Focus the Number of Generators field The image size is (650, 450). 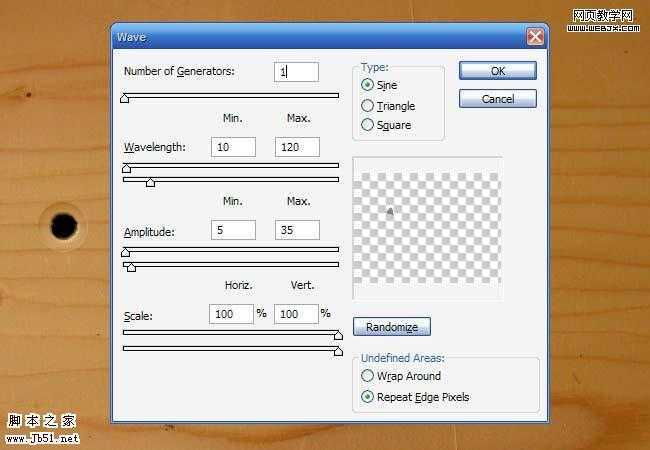click(296, 72)
